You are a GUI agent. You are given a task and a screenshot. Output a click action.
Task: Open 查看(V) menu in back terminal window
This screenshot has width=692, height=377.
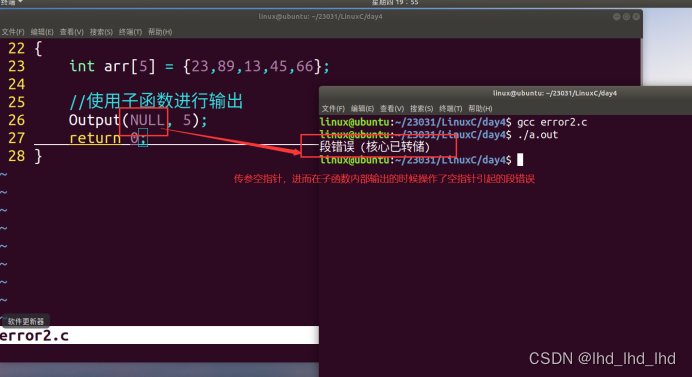coord(71,32)
